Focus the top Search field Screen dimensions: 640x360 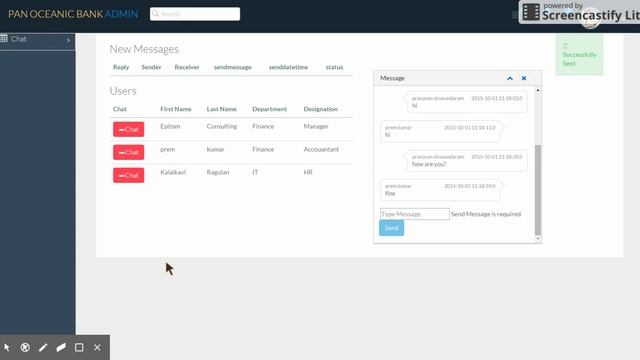195,14
